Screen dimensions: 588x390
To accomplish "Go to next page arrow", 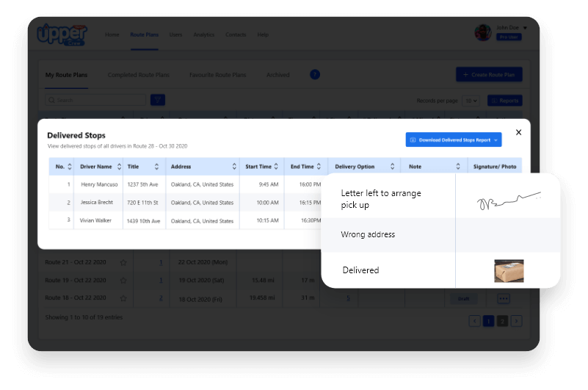I will pyautogui.click(x=516, y=321).
